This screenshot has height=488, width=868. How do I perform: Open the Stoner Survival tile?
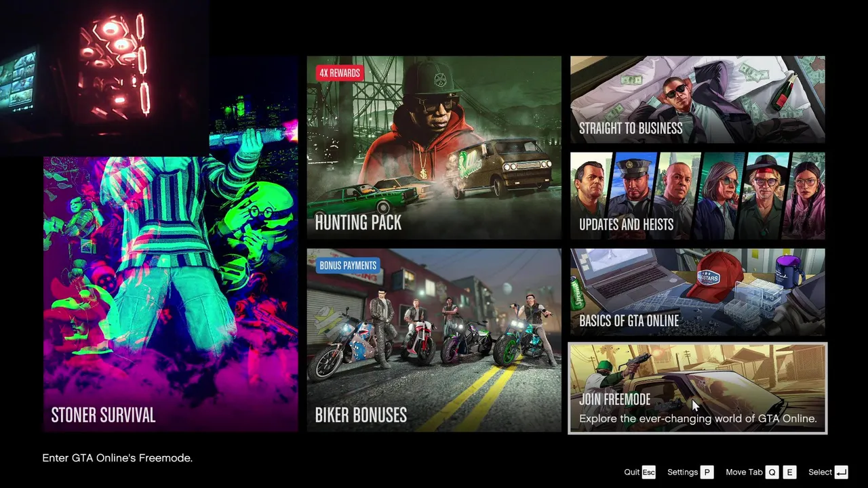pos(170,244)
